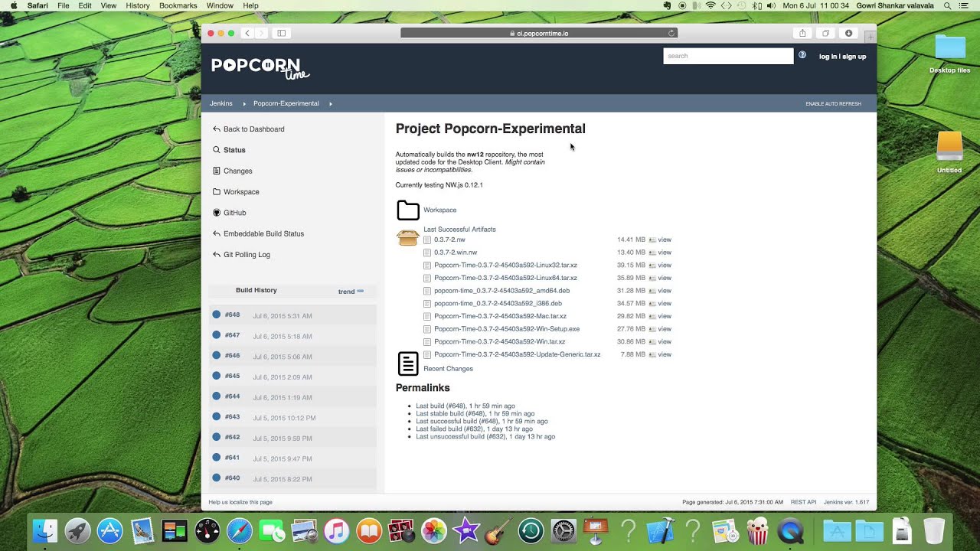Open the Edit menu
Screen dimensions: 980x551
point(85,5)
